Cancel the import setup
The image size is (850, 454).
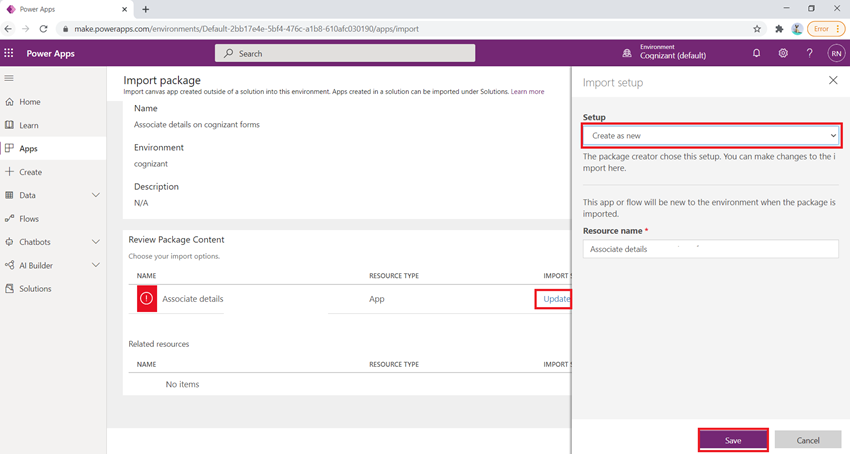[x=808, y=440]
